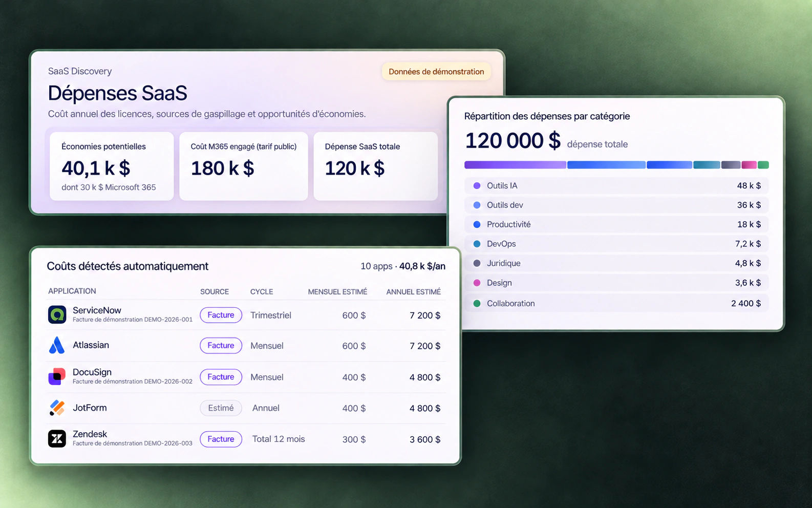The height and width of the screenshot is (508, 812).
Task: Click the 48 k $ Outils IA amount
Action: point(749,185)
